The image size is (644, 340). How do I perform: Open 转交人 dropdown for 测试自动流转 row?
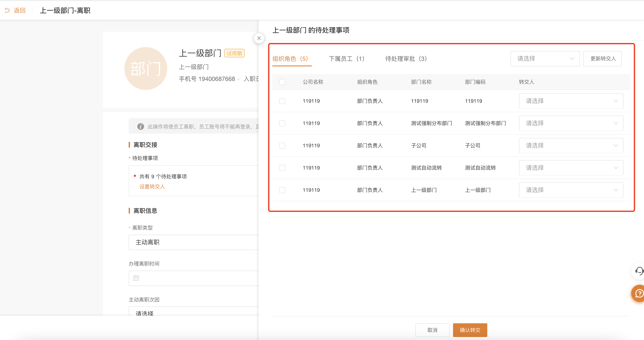pyautogui.click(x=571, y=168)
